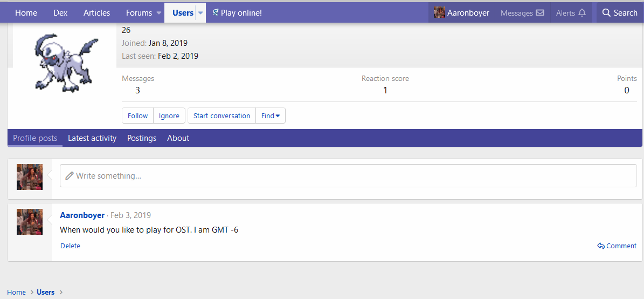Screen dimensions: 644x299
Task: Open the Users navigation tab
Action: [183, 13]
